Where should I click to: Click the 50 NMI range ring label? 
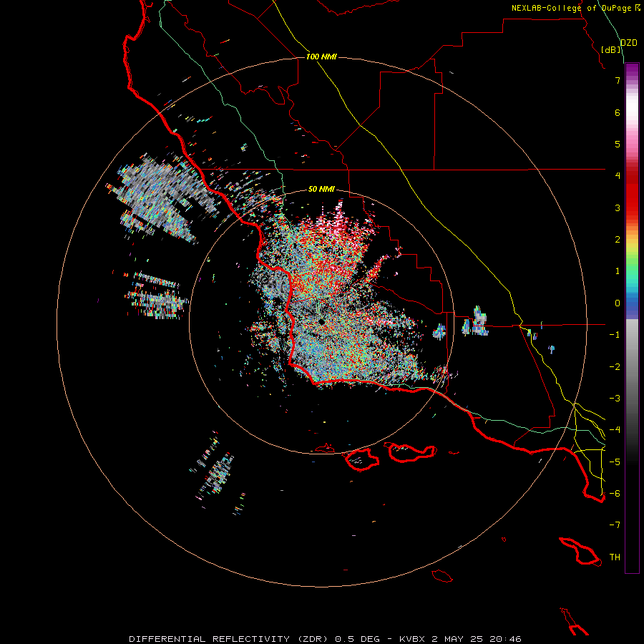click(321, 189)
